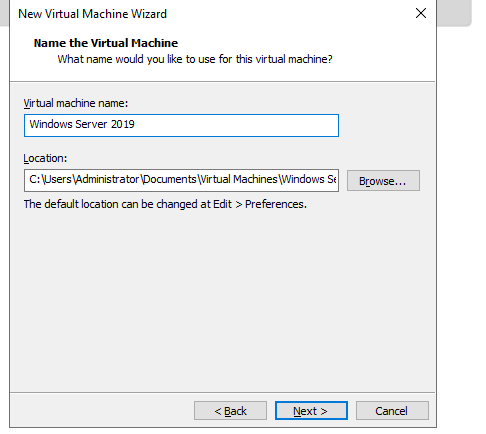Click the New Virtual Machine Wizard title bar
486x434 pixels.
coord(213,13)
